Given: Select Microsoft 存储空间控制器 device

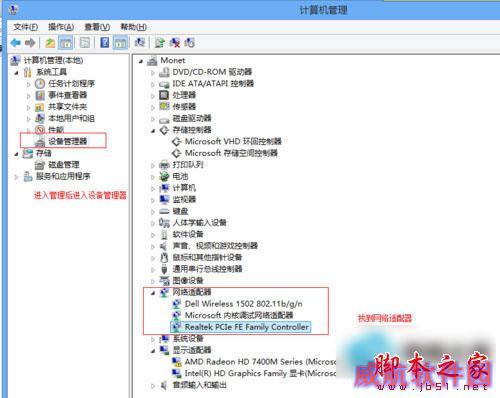Looking at the screenshot, I should click(231, 153).
